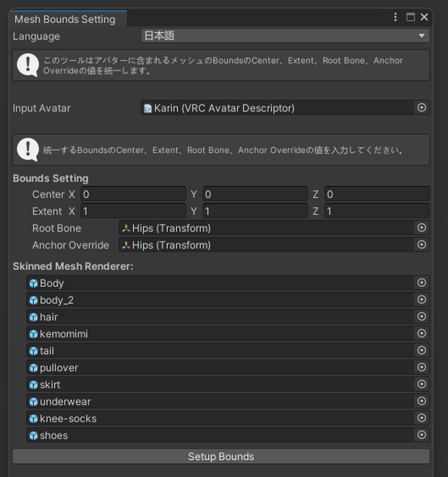Open the Language dropdown showing 日本語
Screen dimensions: 448x477
point(285,36)
